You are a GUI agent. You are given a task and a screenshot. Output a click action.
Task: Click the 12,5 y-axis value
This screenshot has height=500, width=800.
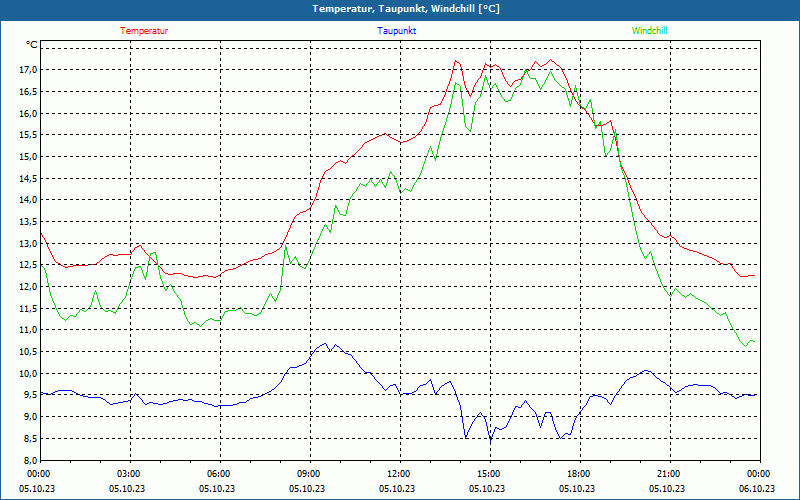[29, 265]
